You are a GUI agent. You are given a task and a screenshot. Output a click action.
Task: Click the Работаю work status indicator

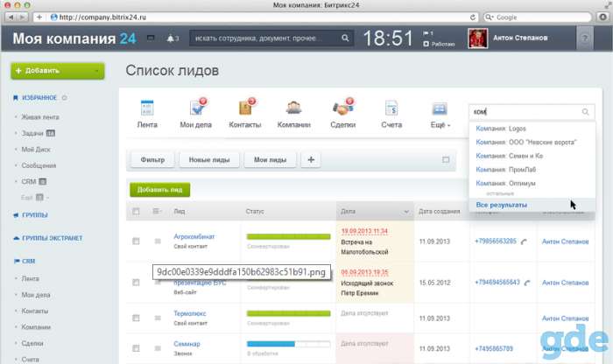point(439,44)
